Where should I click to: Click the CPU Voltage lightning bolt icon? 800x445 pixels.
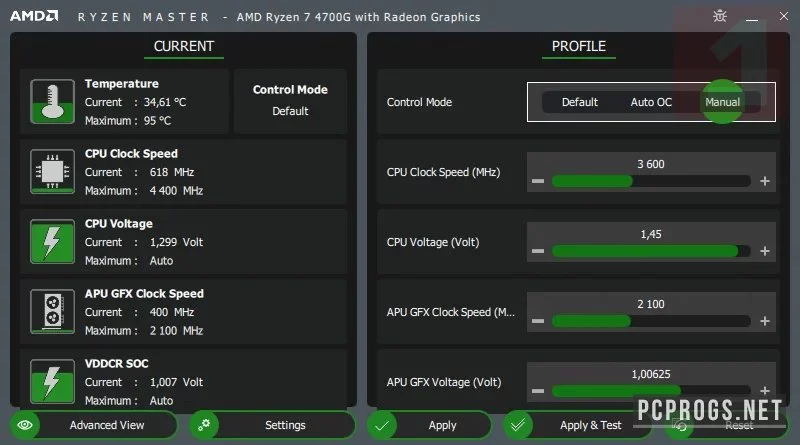pos(52,241)
